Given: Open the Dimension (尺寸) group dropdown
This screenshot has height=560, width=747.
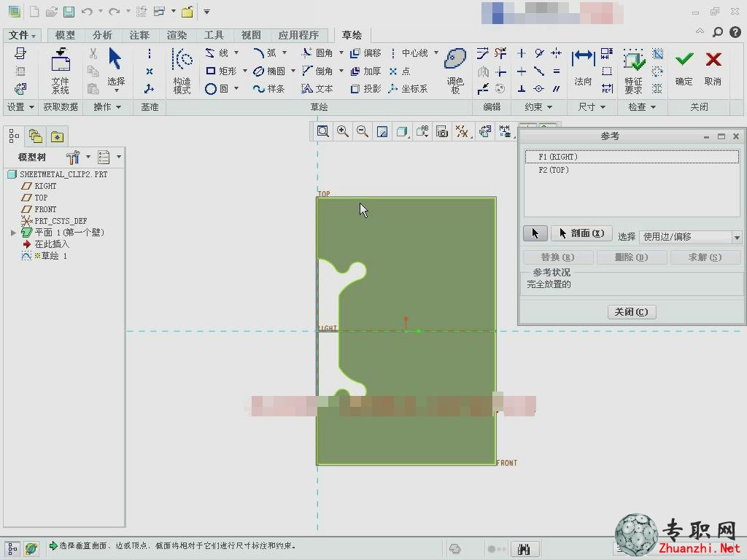Looking at the screenshot, I should (x=592, y=107).
